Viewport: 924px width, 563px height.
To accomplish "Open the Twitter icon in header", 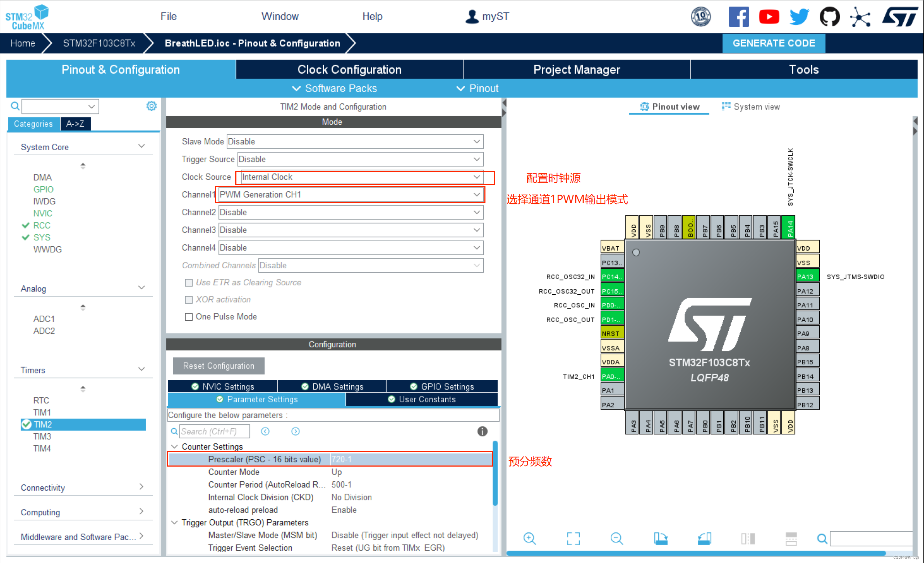I will [799, 17].
